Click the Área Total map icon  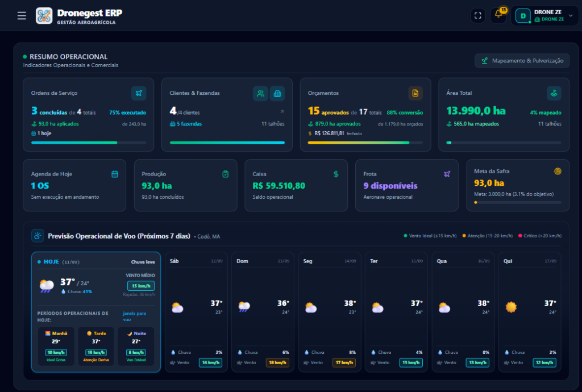point(554,93)
